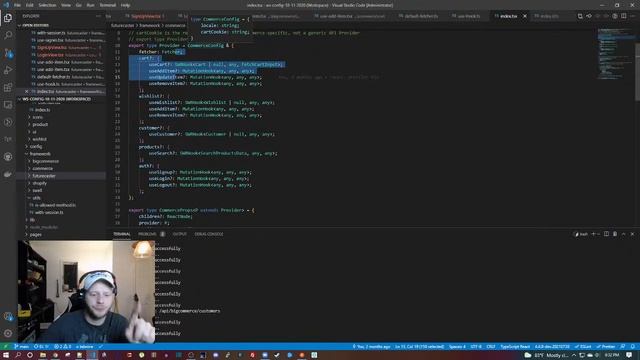Click the notifications bell in status bar
640x360 pixels.
coord(633,347)
